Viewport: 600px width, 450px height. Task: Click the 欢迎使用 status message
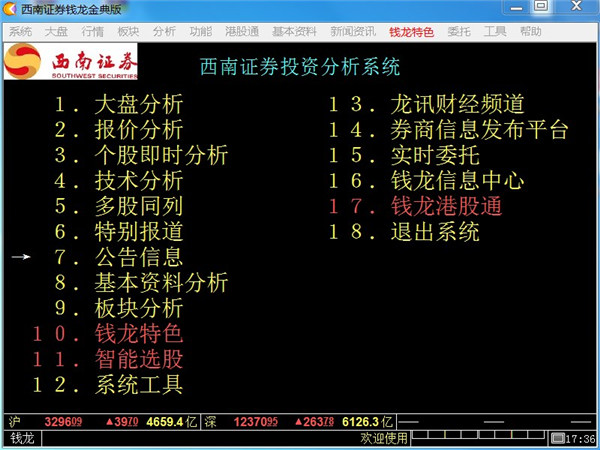[384, 439]
